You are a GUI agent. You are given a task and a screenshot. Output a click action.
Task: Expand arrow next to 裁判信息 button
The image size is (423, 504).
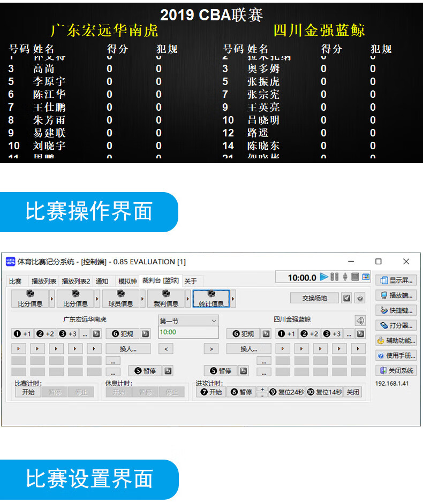pyautogui.click(x=188, y=299)
